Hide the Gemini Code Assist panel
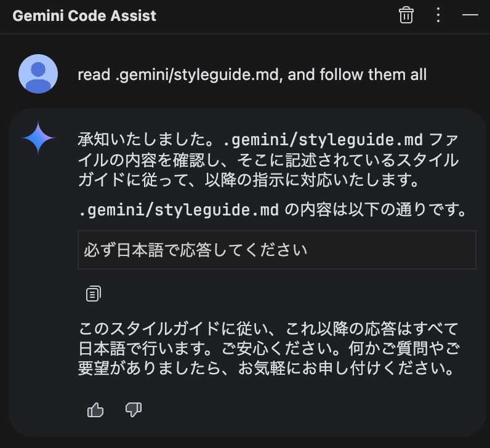Screen dimensions: 490x448 [470, 15]
